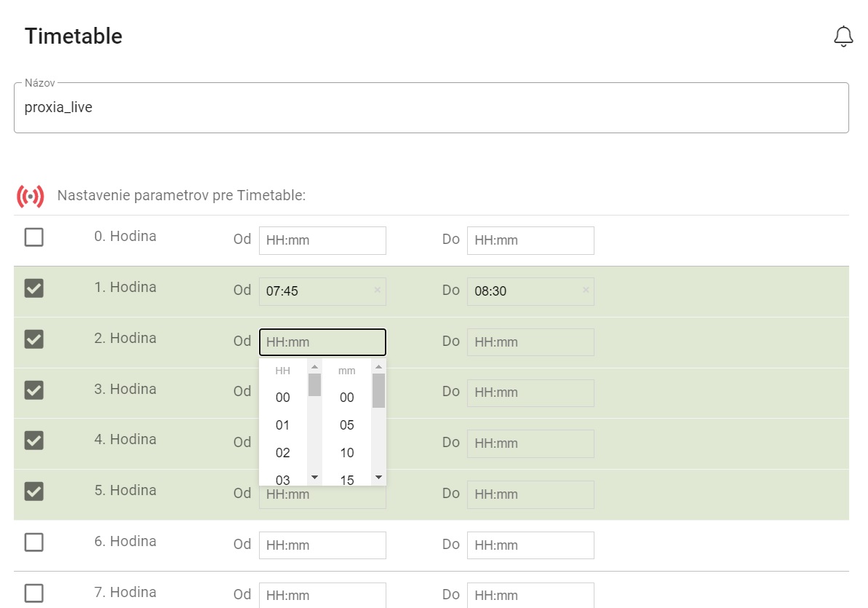Image resolution: width=868 pixels, height=608 pixels.
Task: Click the Názov name input field
Action: pos(431,108)
